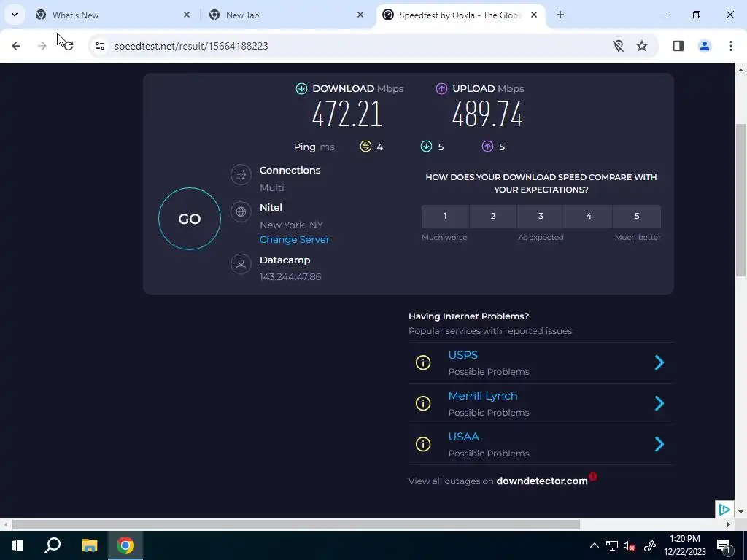Open File Explorer from the taskbar
The width and height of the screenshot is (747, 560).
pos(89,545)
